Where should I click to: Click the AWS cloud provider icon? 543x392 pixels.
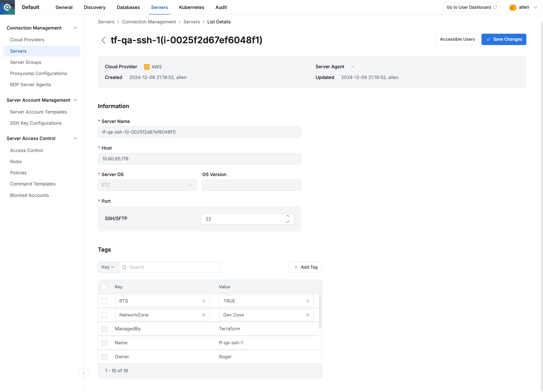(147, 67)
